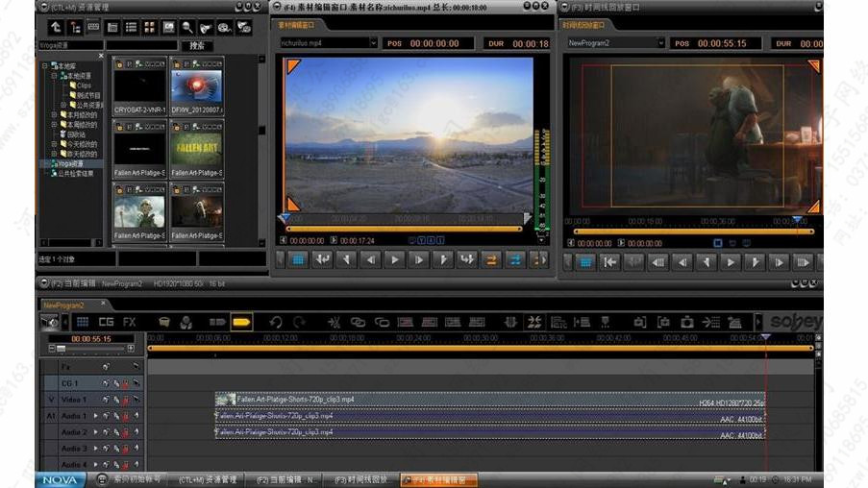The image size is (868, 488).
Task: Open the FX effects tool
Action: pos(129,322)
